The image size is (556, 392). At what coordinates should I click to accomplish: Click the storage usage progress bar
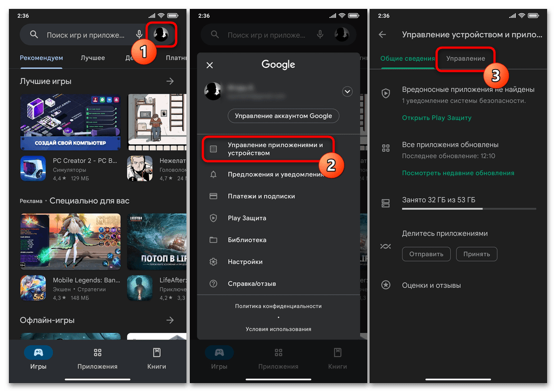pos(469,209)
